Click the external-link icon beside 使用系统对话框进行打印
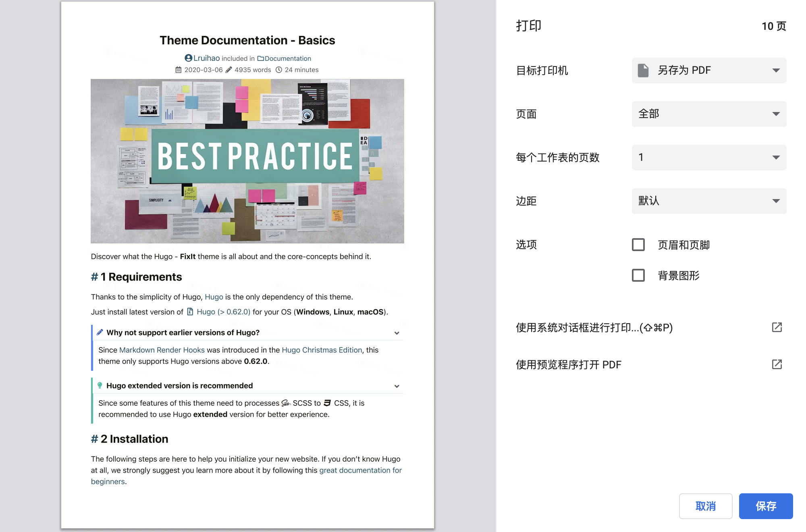806x532 pixels. click(777, 328)
